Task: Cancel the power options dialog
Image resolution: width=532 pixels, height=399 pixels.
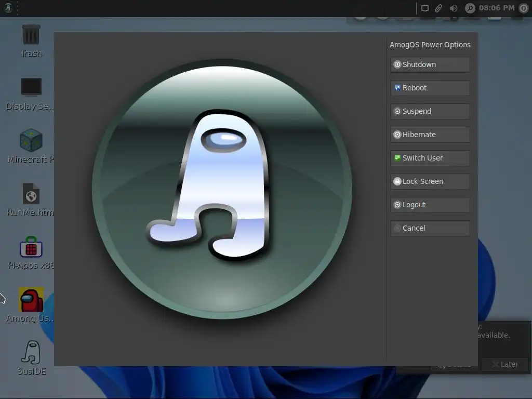Action: click(430, 229)
